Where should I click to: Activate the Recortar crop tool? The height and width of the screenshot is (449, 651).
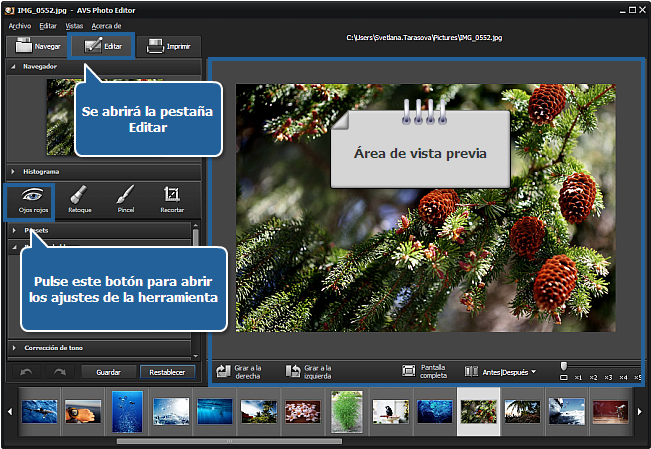(x=172, y=199)
